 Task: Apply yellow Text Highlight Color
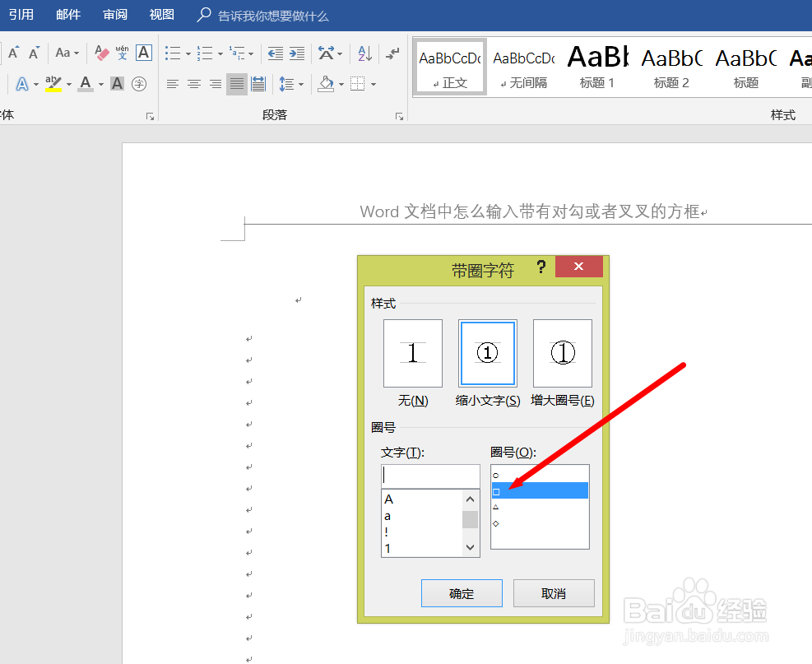(x=52, y=82)
